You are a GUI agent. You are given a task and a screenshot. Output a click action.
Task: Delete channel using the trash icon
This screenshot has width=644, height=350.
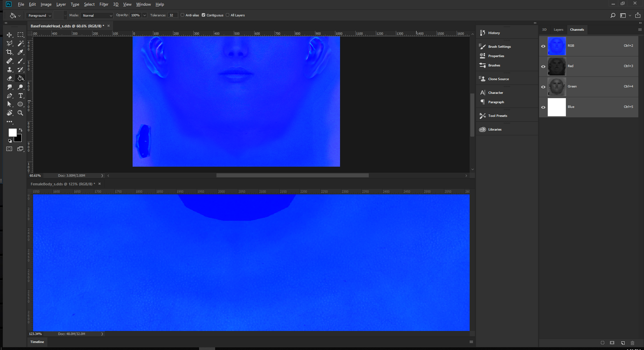click(632, 343)
